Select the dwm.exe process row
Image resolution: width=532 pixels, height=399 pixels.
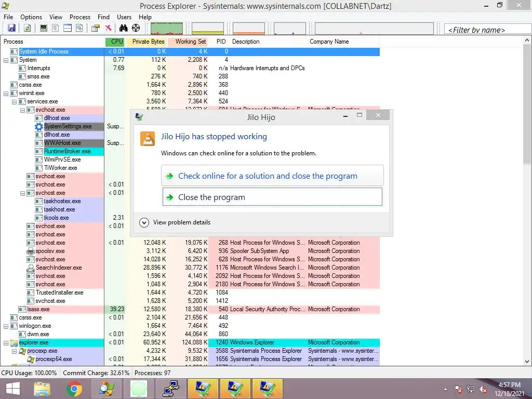pos(190,334)
